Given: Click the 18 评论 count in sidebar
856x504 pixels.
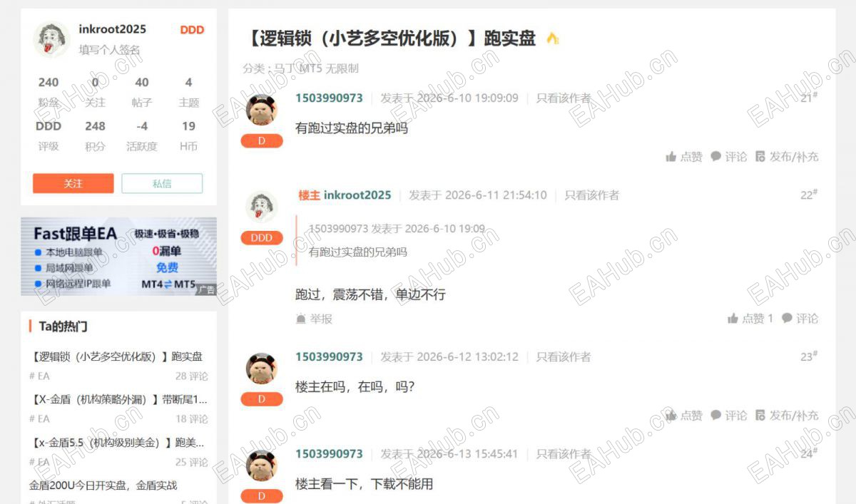Looking at the screenshot, I should 192,419.
